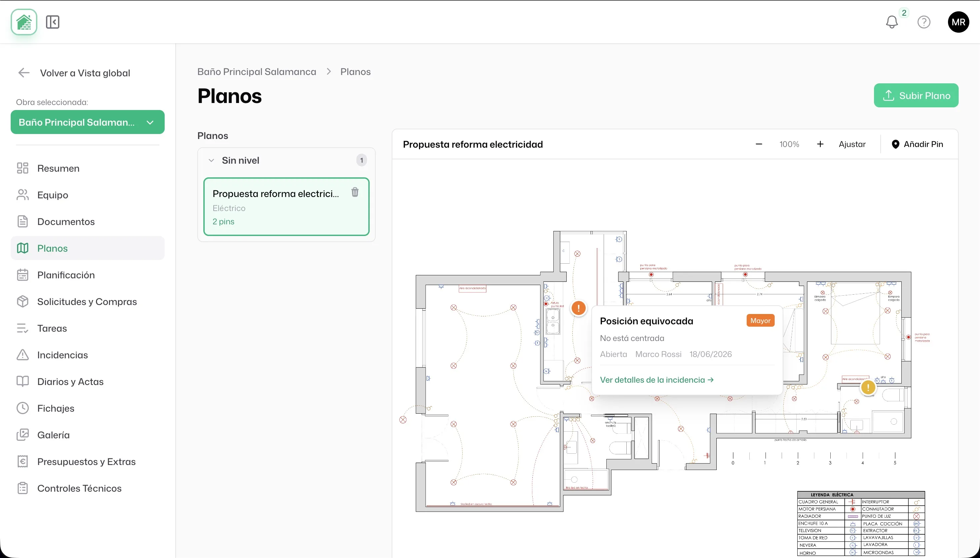Open Ver detalles de la incidencia link

click(657, 380)
